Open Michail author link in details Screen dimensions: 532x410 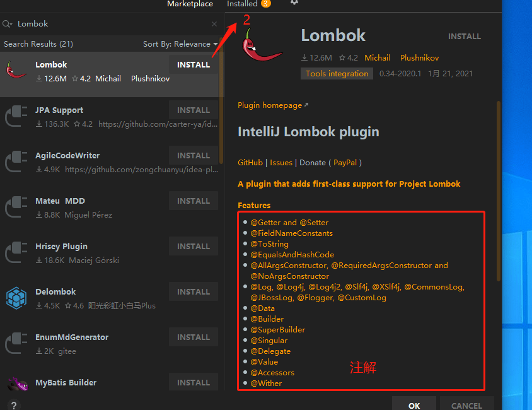(378, 57)
